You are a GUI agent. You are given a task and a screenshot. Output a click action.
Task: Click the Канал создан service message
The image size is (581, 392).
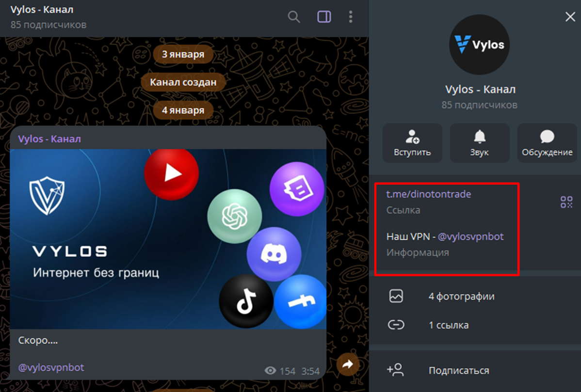click(183, 82)
